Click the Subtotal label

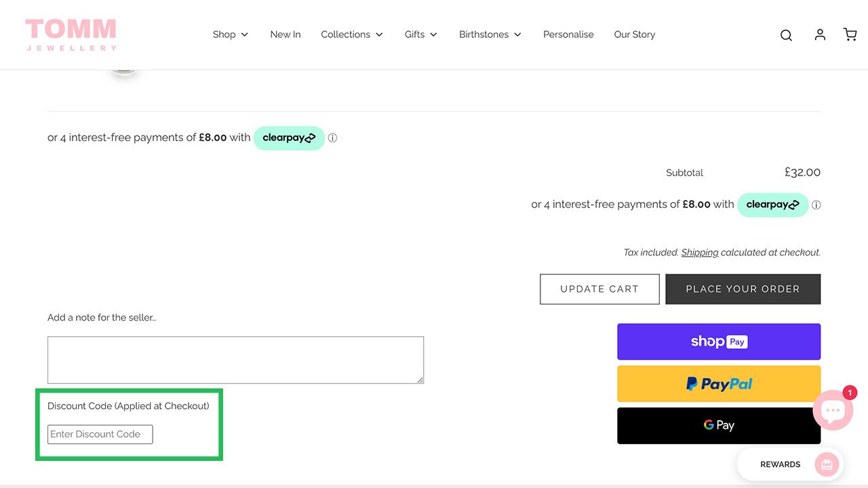click(x=684, y=173)
